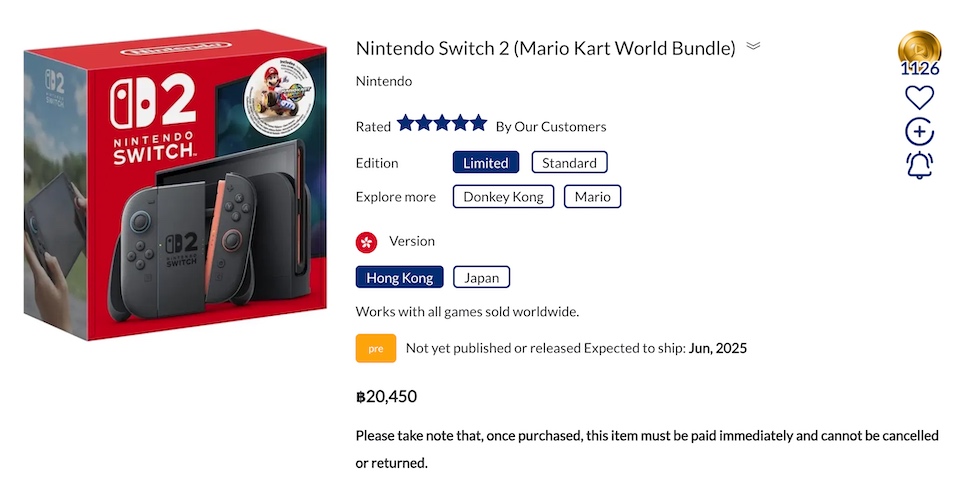Click the gold coin points icon
Viewport: 968px width, 504px height.
pyautogui.click(x=919, y=48)
